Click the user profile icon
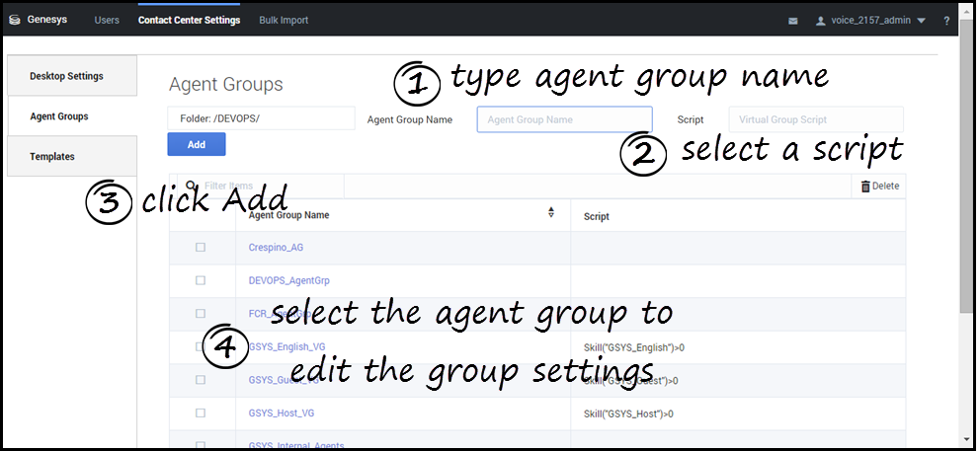 820,21
